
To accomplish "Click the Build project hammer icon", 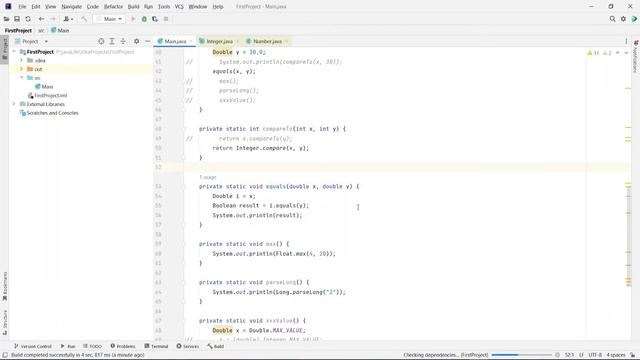I will [x=84, y=19].
